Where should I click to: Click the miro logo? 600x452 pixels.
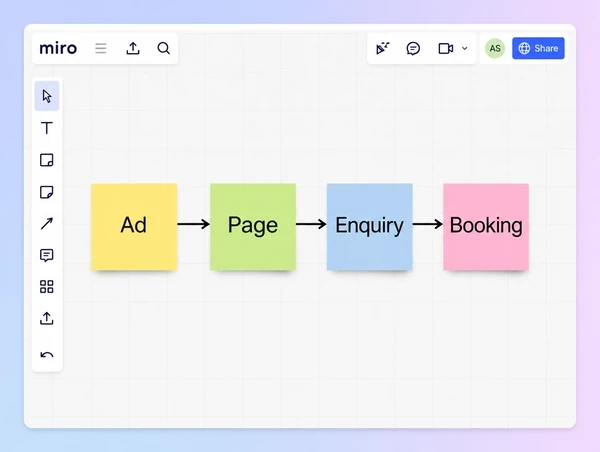pos(58,48)
